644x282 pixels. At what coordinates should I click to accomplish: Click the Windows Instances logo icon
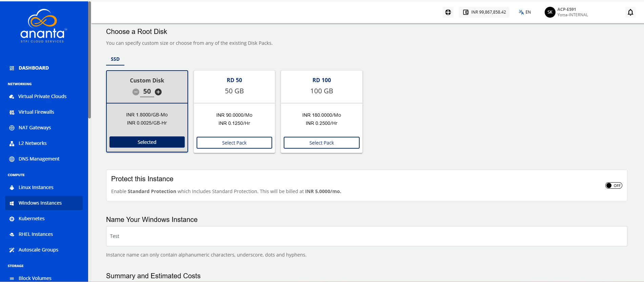pyautogui.click(x=12, y=203)
